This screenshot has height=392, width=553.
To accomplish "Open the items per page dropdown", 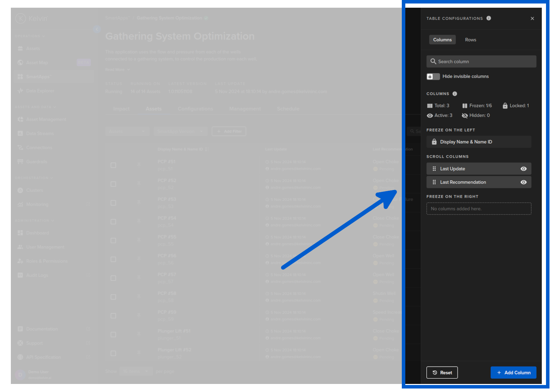I will tap(135, 371).
